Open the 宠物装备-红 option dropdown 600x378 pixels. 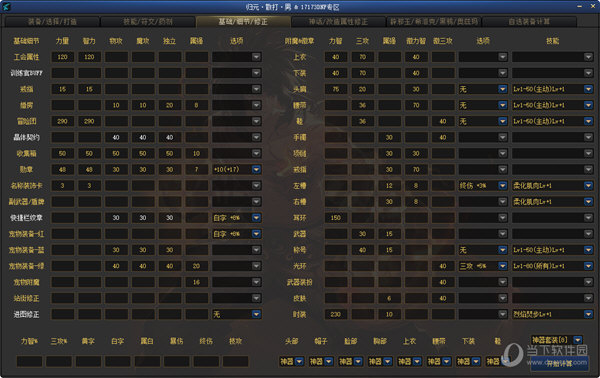tap(256, 234)
